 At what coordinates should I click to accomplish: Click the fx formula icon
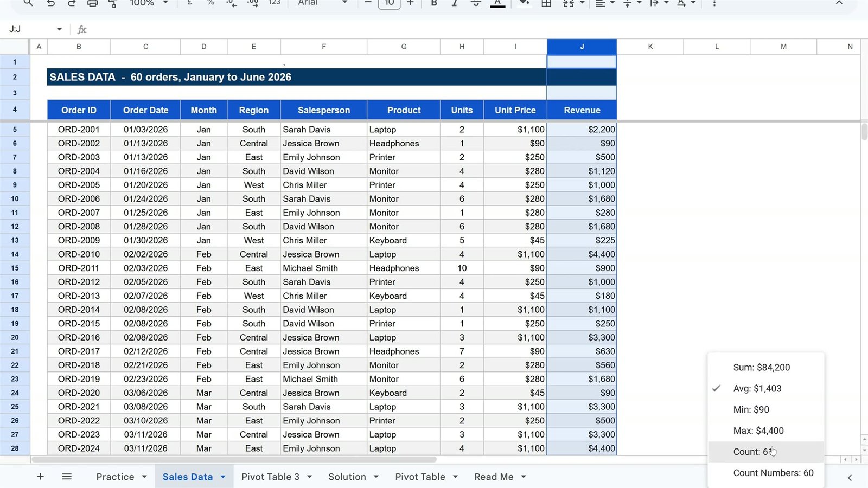[x=82, y=29]
